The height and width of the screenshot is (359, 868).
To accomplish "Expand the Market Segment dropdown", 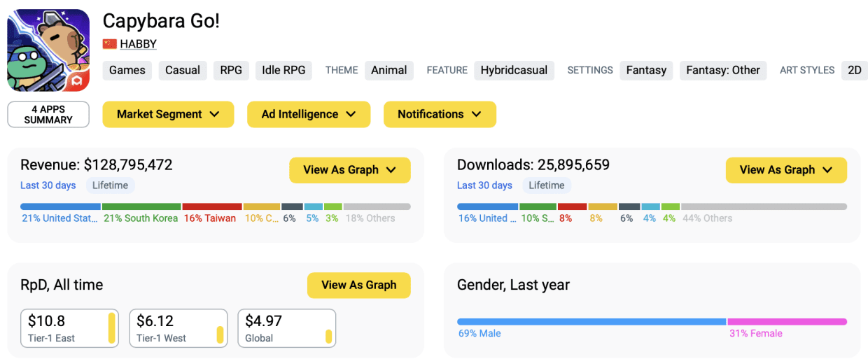I will (168, 114).
